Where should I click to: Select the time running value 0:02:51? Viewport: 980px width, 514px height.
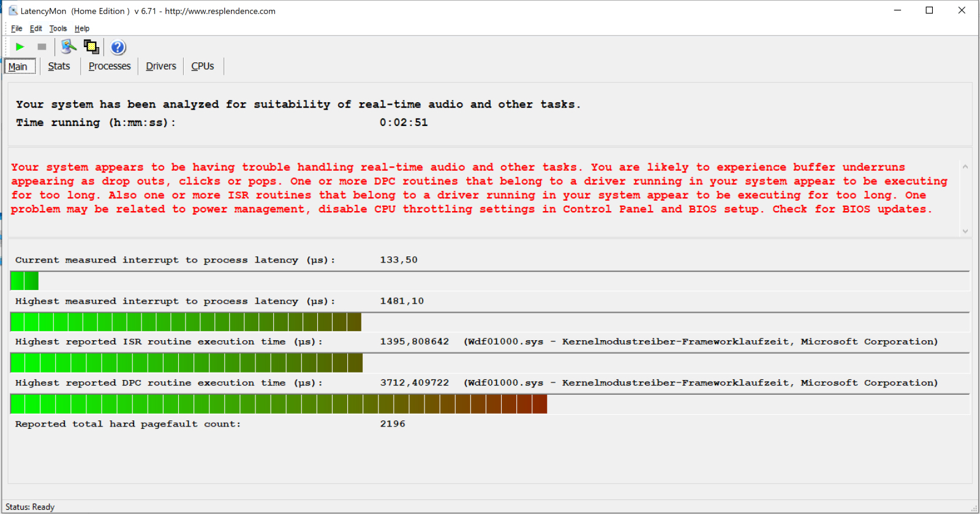pos(404,122)
